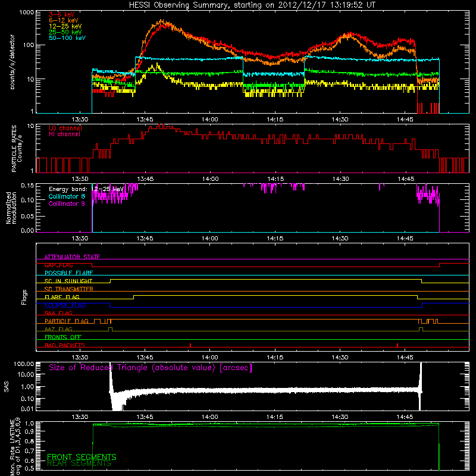Click the 0.01 value on SAS axis

pos(27,409)
